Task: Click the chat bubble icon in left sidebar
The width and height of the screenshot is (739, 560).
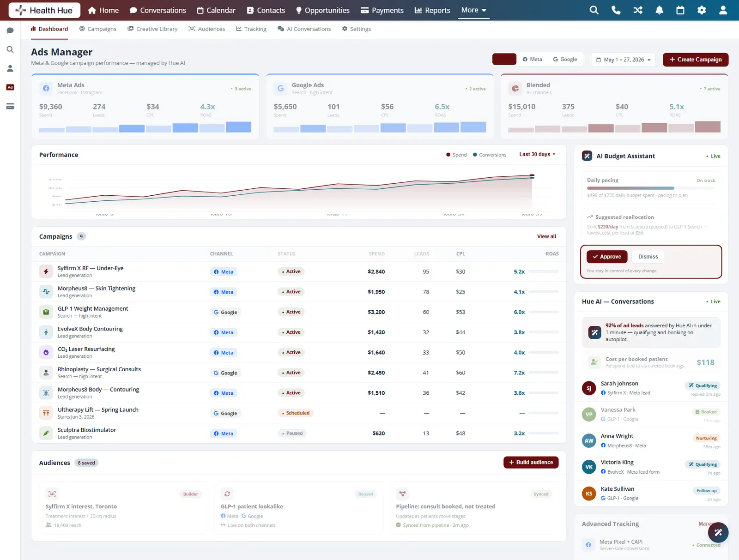Action: (x=10, y=30)
